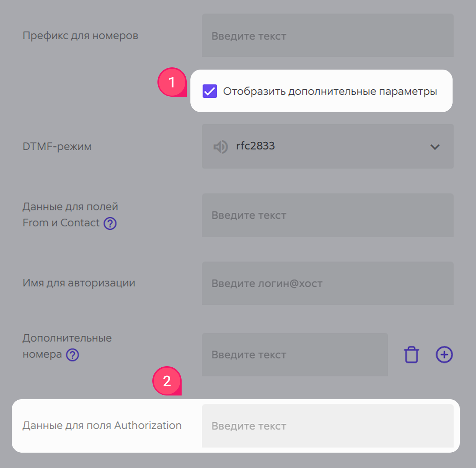This screenshot has height=468, width=476.
Task: Focus the Префикс для номеров text field
Action: coord(328,36)
